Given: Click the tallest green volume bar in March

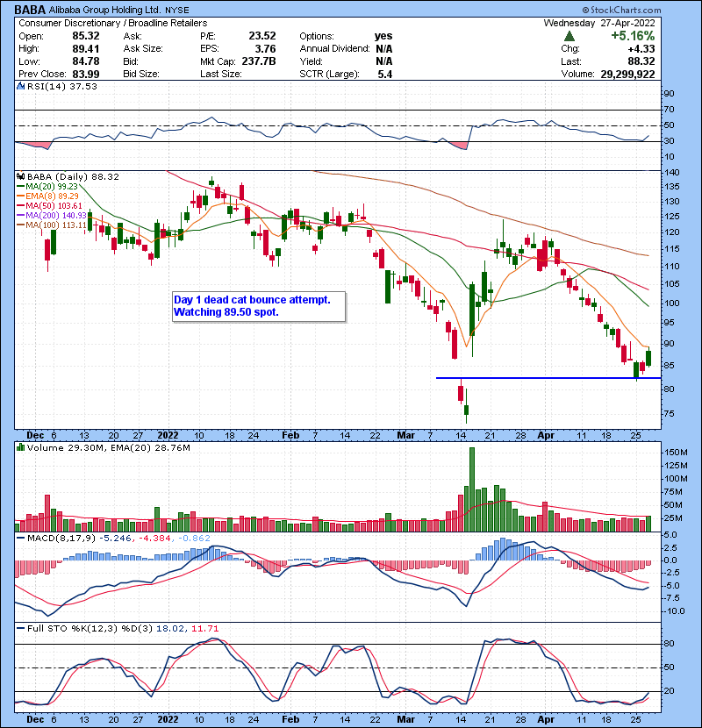Looking at the screenshot, I should (x=472, y=489).
